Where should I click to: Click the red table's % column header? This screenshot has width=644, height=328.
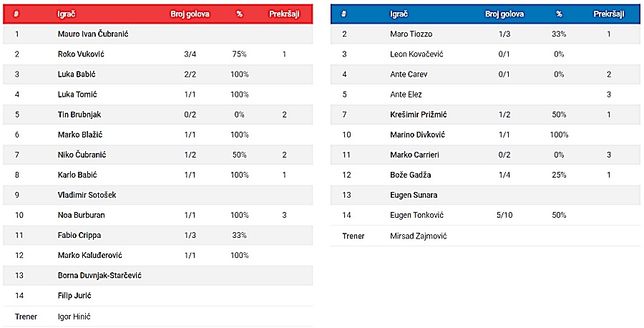click(x=240, y=14)
